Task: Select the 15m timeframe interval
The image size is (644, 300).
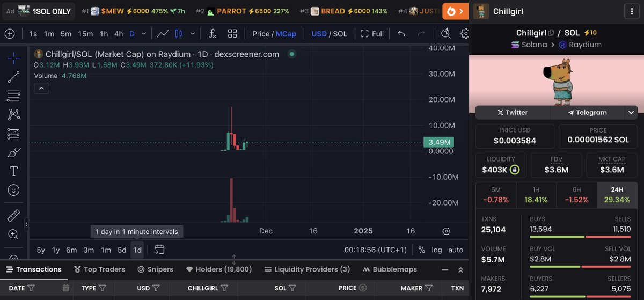Action: 85,34
